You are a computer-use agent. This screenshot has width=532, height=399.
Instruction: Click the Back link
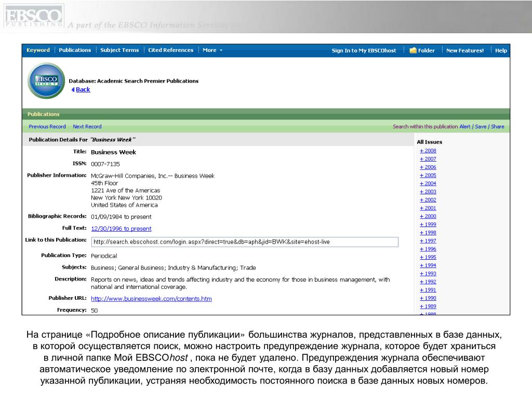(x=83, y=89)
